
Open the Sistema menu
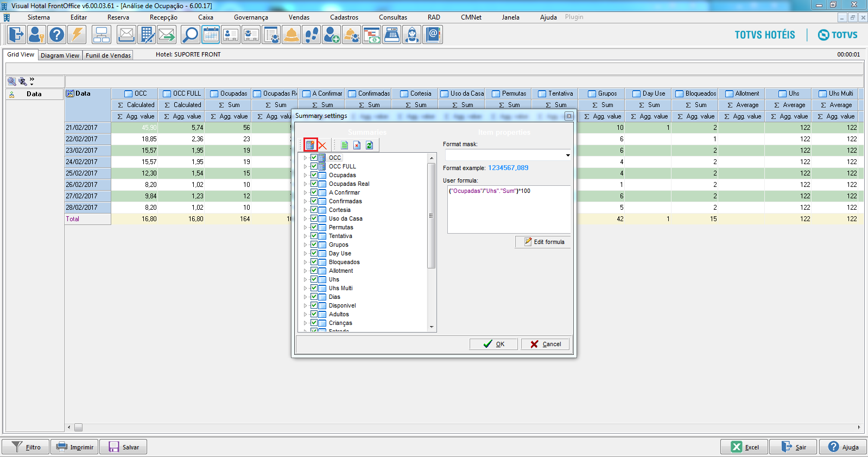(x=39, y=17)
